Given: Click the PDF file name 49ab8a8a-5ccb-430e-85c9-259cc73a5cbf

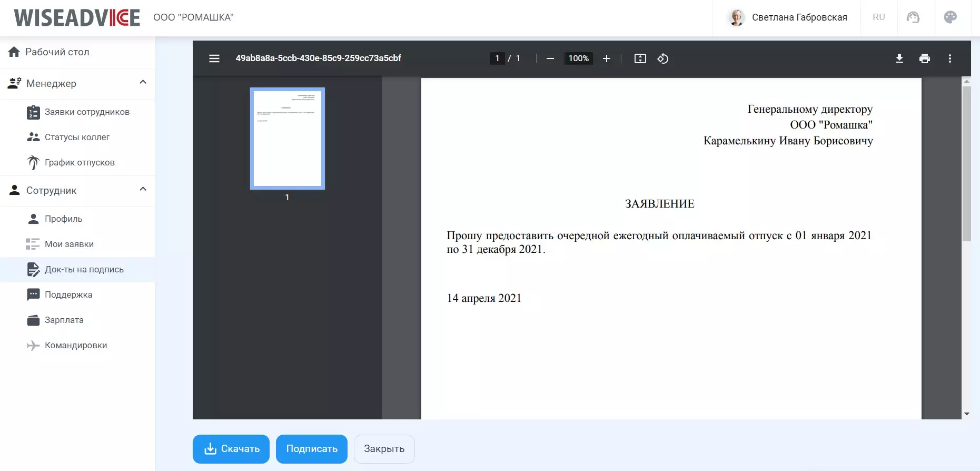Looking at the screenshot, I should tap(319, 58).
